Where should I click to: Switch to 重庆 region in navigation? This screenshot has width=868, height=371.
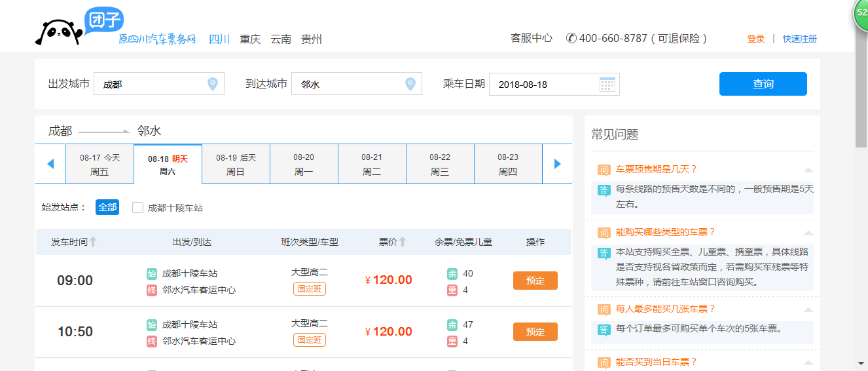[250, 39]
